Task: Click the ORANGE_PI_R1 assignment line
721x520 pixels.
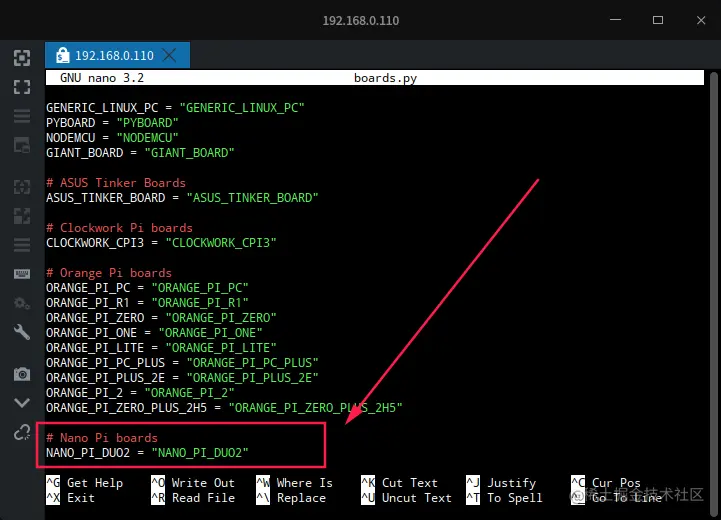Action: pos(147,303)
